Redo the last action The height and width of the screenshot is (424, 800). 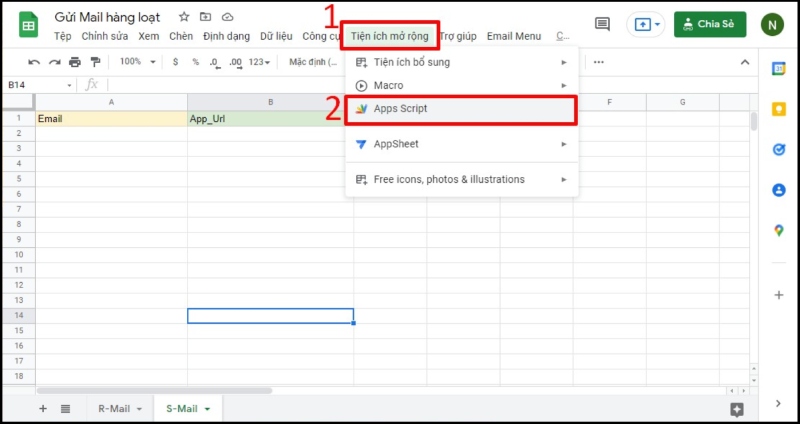55,62
